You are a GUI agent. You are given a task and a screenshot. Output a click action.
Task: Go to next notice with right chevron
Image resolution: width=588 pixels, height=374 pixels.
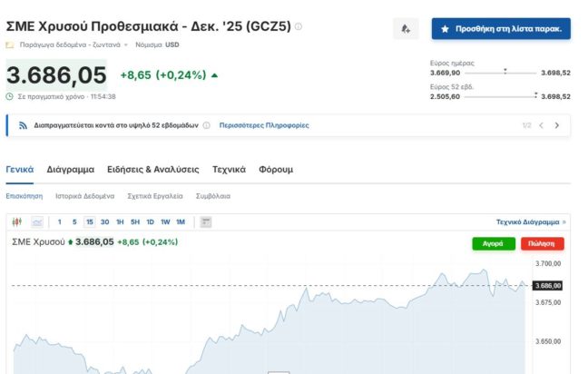click(556, 125)
